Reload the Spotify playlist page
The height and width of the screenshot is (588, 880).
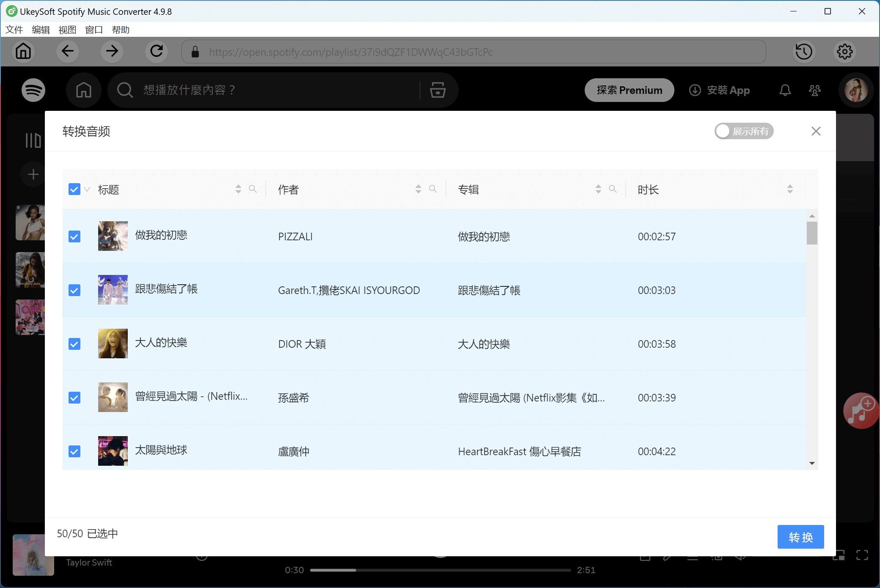pos(156,51)
